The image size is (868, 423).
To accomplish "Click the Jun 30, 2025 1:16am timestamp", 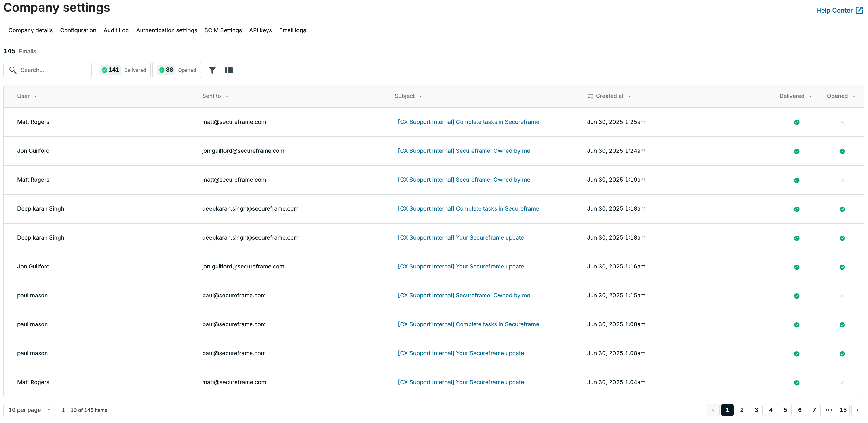I will 616,267.
